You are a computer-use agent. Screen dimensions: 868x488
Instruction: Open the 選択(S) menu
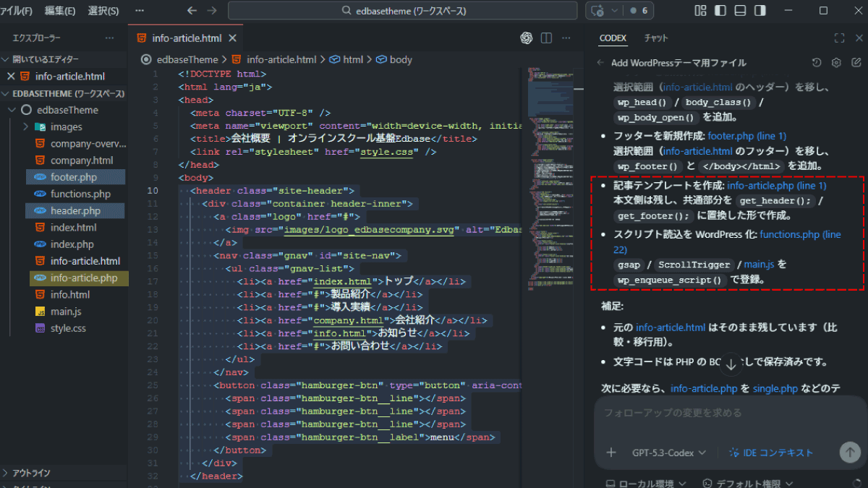(103, 11)
